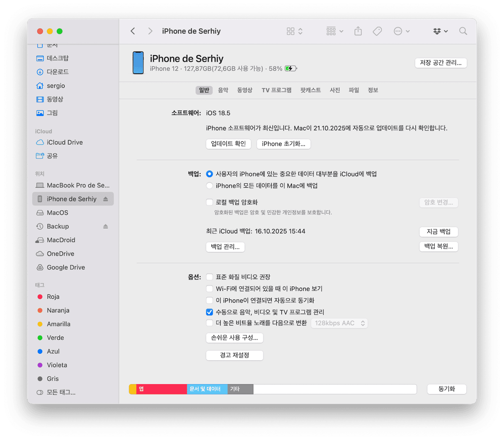This screenshot has width=504, height=440.
Task: Eject the Backup volume
Action: coord(106,227)
